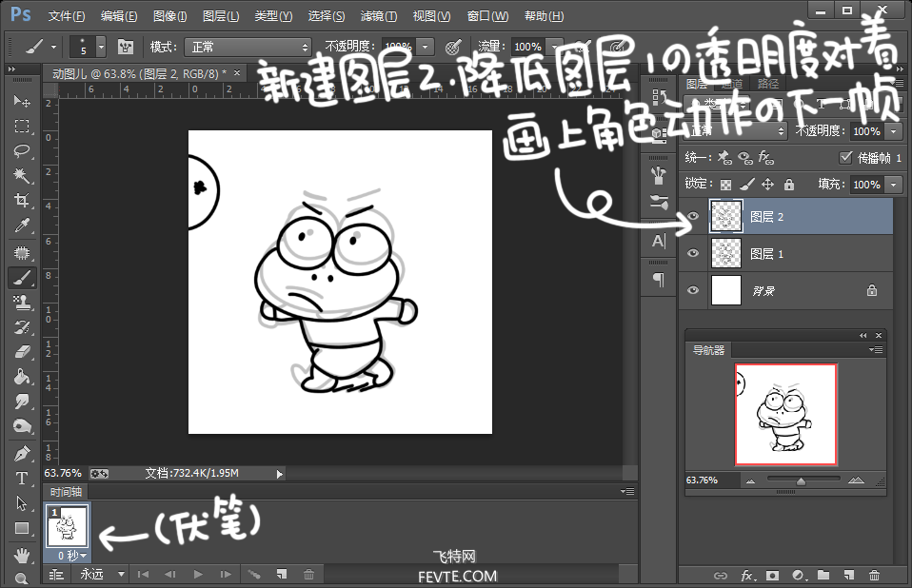
Task: Open the 模式 blend mode dropdown
Action: tap(248, 47)
